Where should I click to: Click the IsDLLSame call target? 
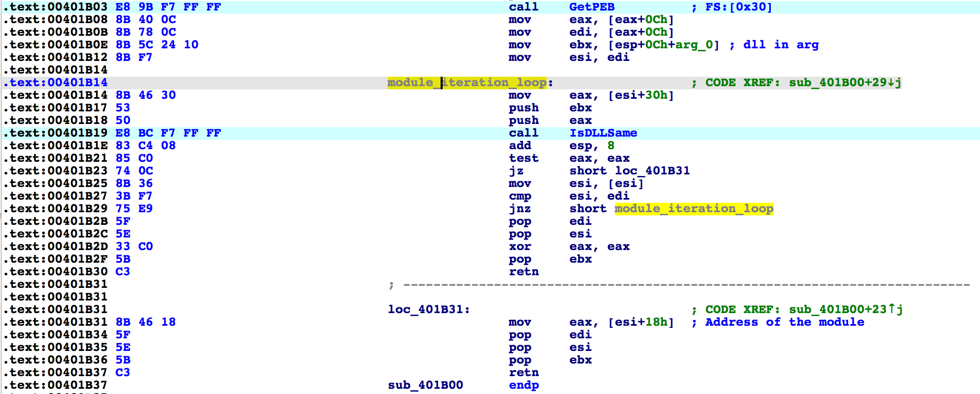click(603, 133)
